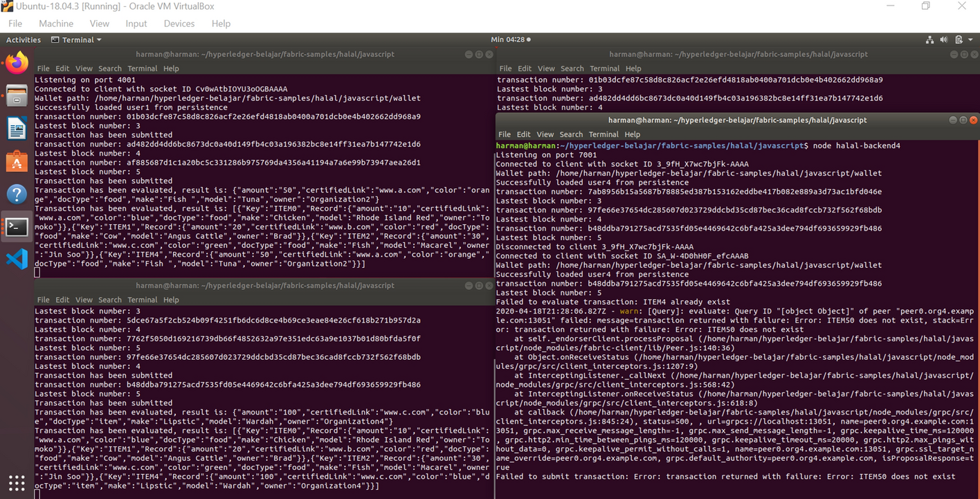Screen dimensions: 980x499
Task: Open the clock showing Min 04:28
Action: (x=510, y=39)
